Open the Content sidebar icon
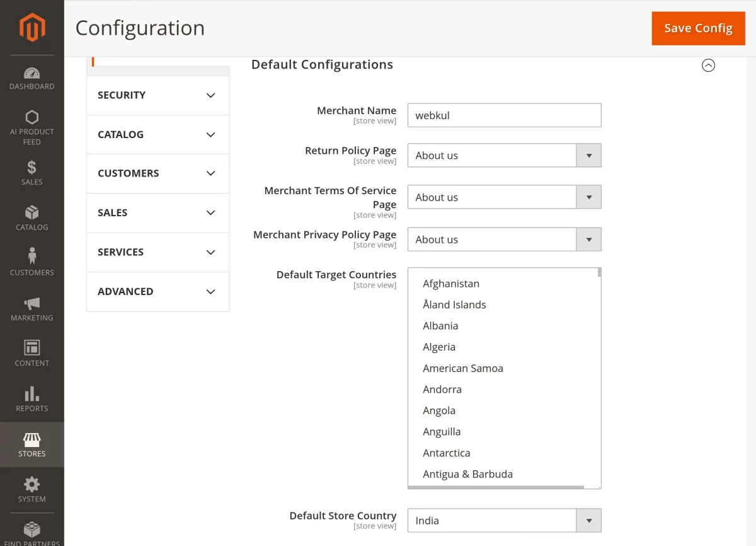Screen dimensions: 756x546 (x=32, y=352)
